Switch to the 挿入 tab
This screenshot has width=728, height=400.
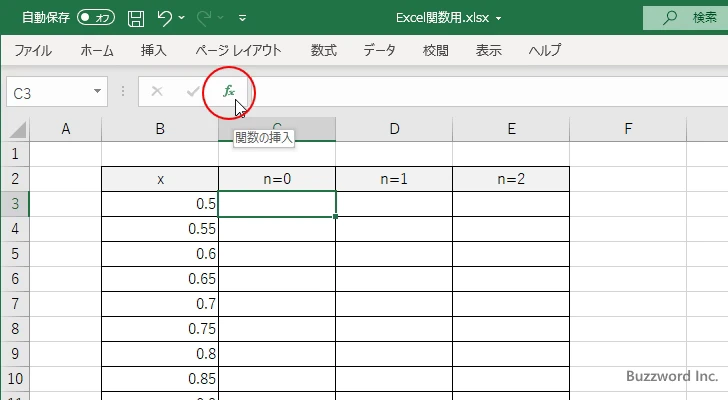(154, 50)
